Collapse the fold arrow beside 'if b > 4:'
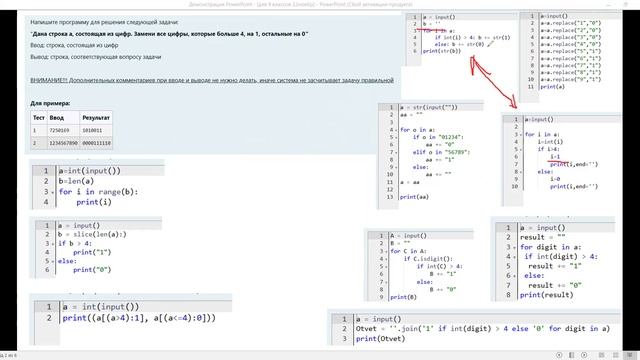 point(53,244)
